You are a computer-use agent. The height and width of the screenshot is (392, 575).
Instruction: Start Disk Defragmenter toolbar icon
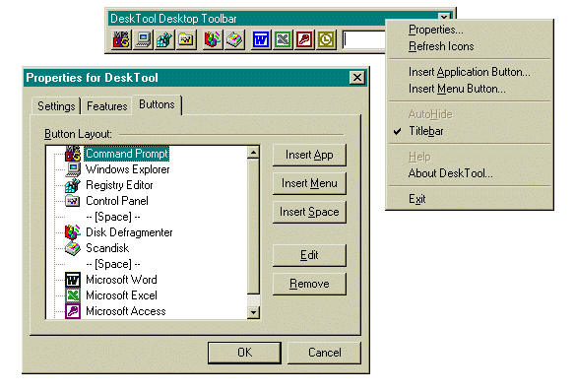point(213,39)
